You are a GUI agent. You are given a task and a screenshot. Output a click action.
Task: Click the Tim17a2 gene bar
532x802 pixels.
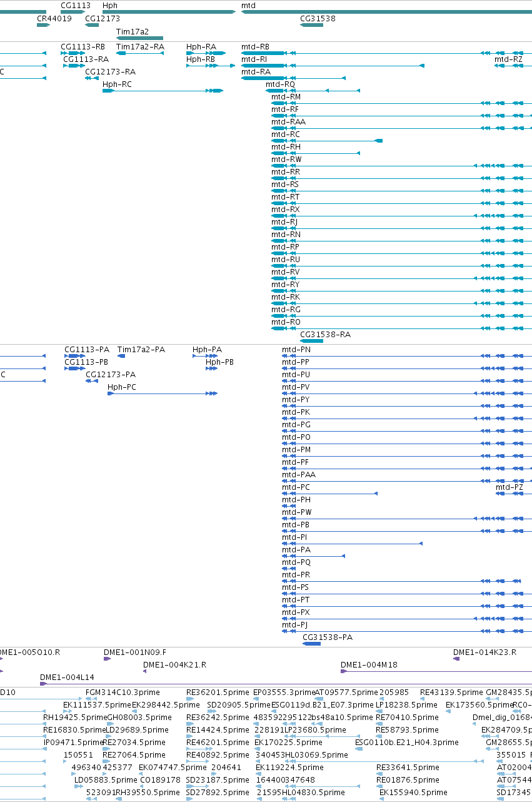(139, 38)
